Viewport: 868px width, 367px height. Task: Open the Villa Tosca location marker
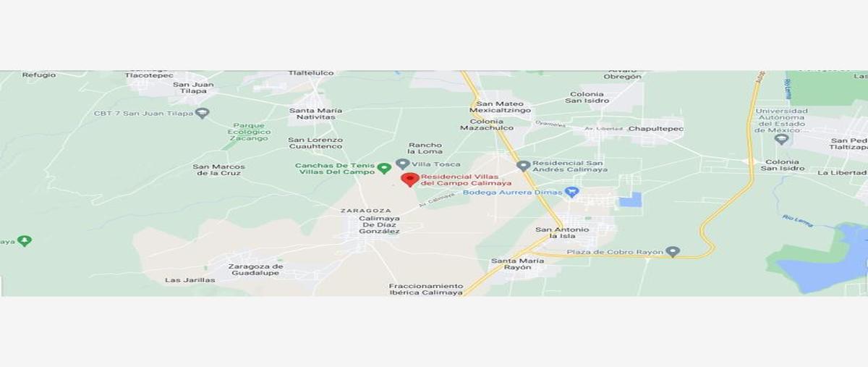402,164
